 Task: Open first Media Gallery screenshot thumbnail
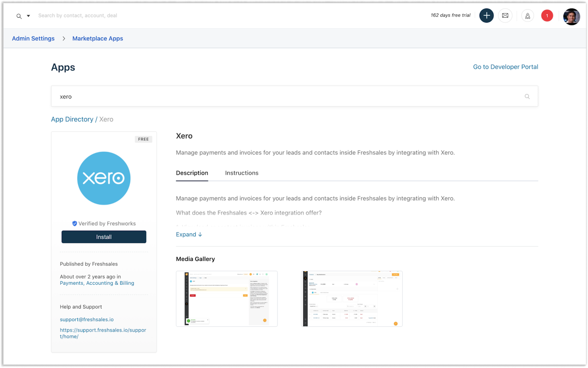[x=227, y=299]
